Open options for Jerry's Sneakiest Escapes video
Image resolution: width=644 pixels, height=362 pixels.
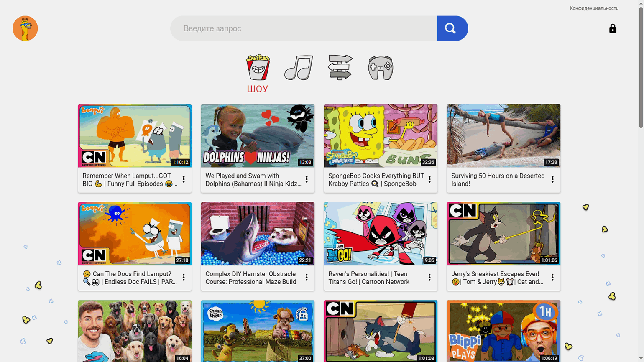[552, 278]
